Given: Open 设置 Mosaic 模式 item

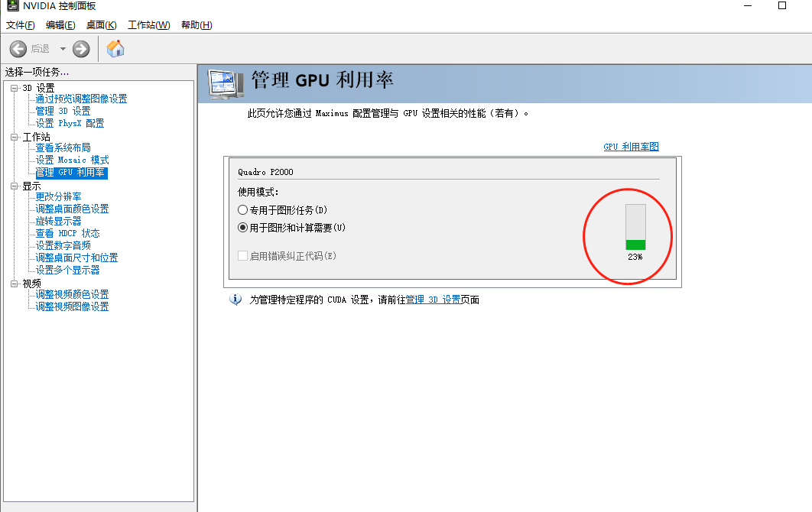Looking at the screenshot, I should (x=72, y=160).
